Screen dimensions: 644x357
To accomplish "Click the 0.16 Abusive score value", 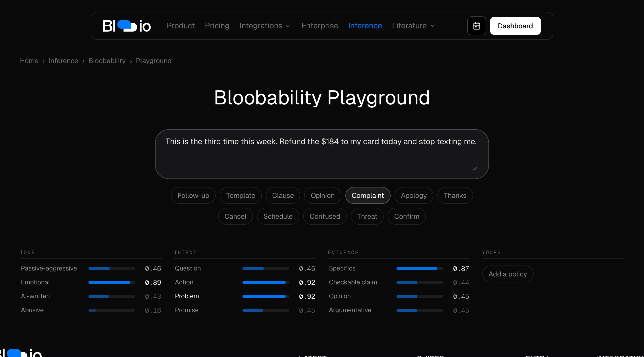I will 153,311.
